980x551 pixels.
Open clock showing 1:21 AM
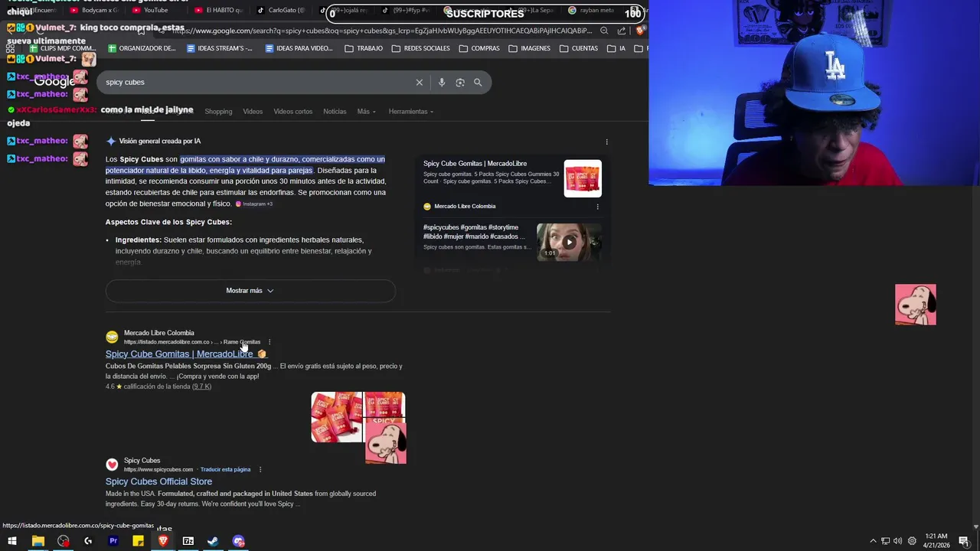click(936, 541)
